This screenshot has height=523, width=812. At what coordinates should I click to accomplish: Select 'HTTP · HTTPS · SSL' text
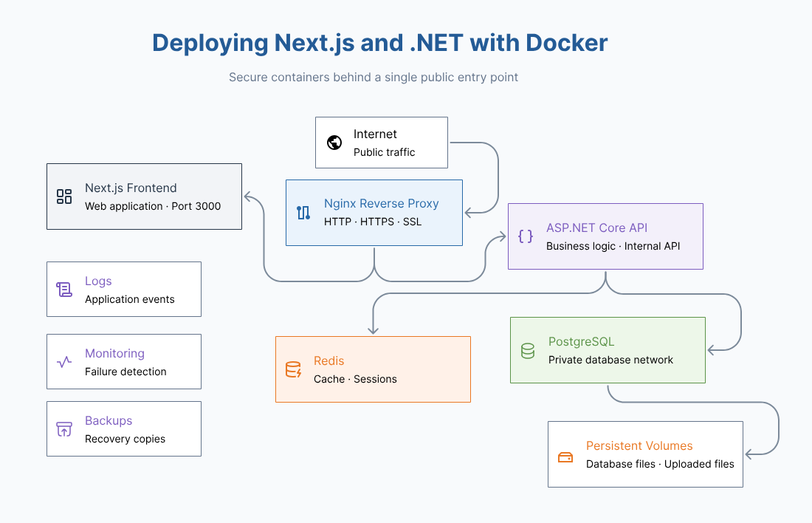[373, 222]
